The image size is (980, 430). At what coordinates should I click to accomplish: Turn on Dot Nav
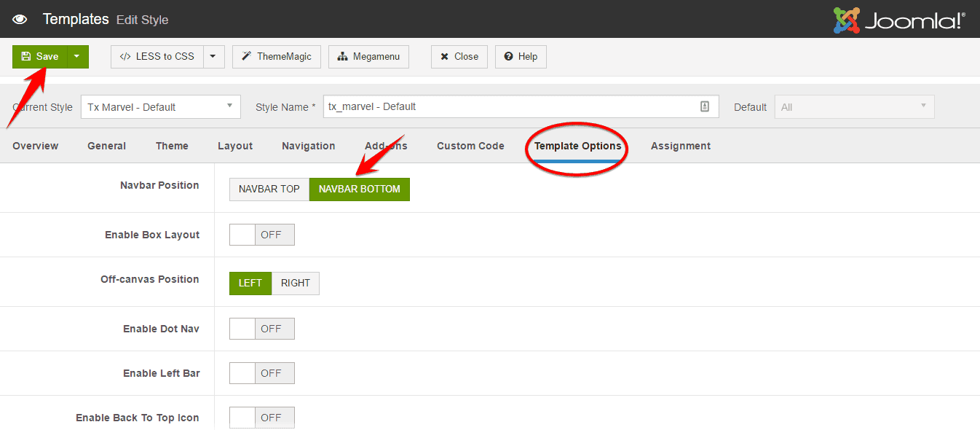pyautogui.click(x=261, y=328)
